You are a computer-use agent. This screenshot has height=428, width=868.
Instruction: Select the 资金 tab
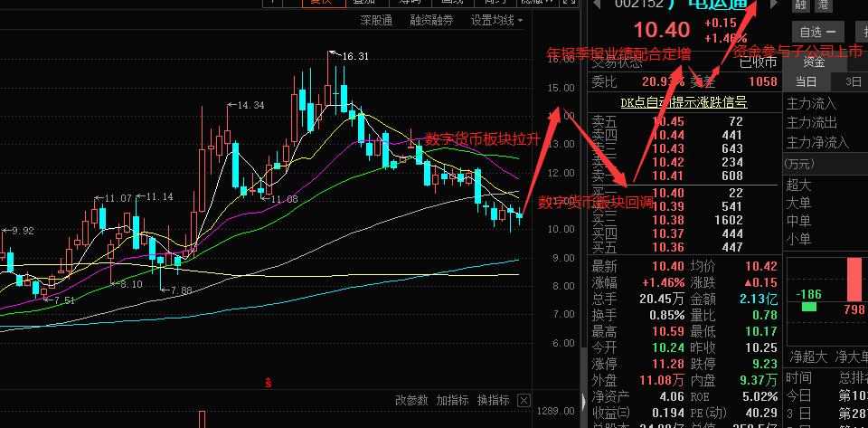(x=813, y=62)
